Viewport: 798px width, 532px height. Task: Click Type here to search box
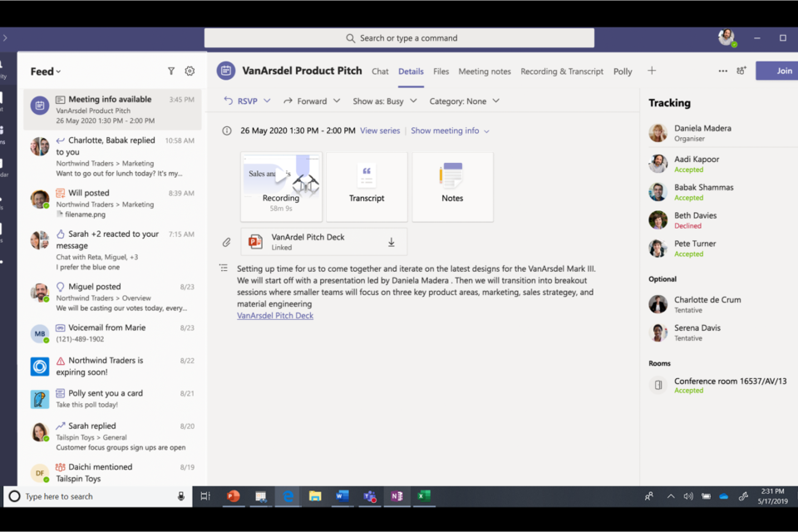pos(98,496)
